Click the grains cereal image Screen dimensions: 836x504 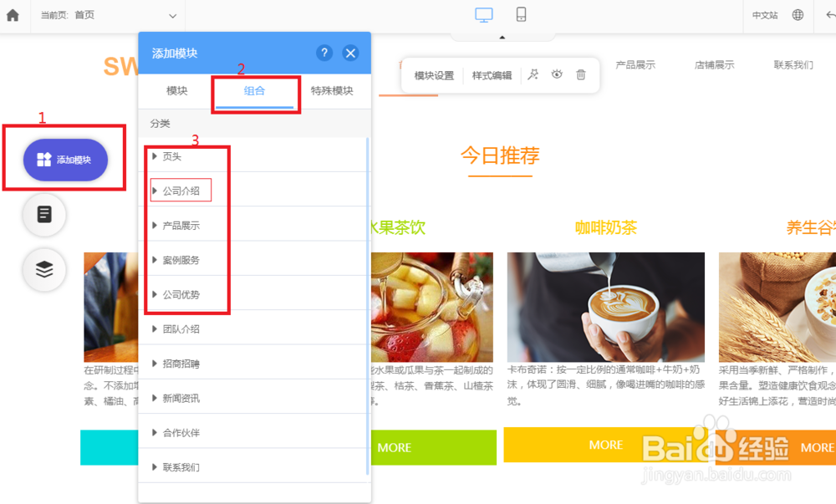coord(777,308)
